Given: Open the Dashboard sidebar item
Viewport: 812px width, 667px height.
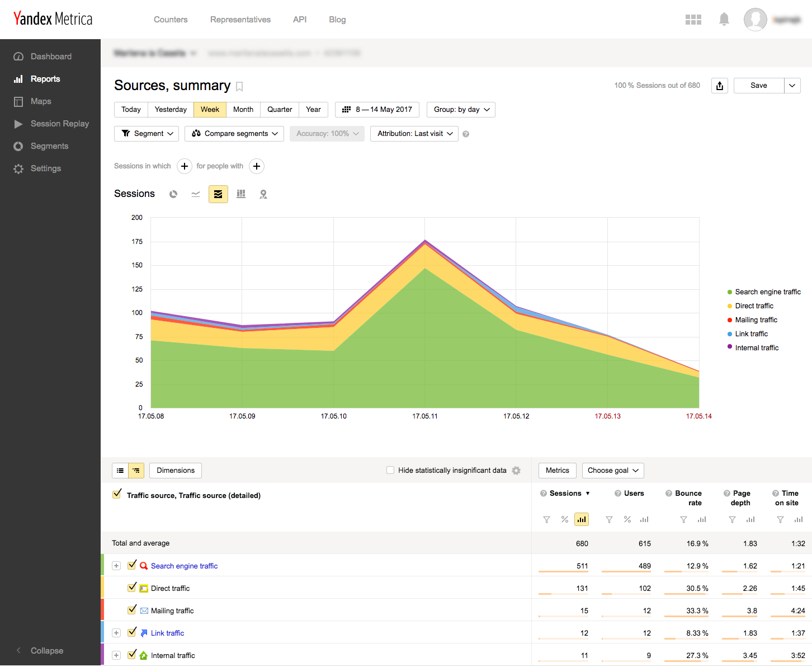Looking at the screenshot, I should pyautogui.click(x=50, y=57).
